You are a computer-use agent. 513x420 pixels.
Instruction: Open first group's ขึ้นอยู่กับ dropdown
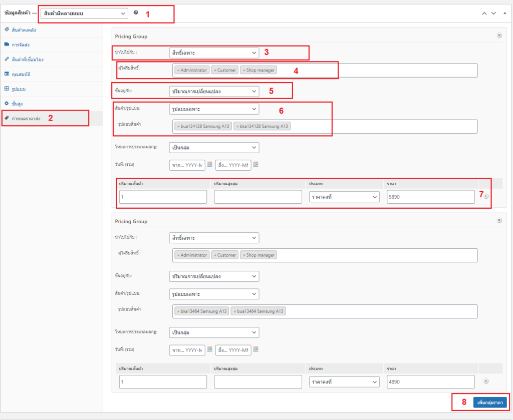click(x=214, y=91)
